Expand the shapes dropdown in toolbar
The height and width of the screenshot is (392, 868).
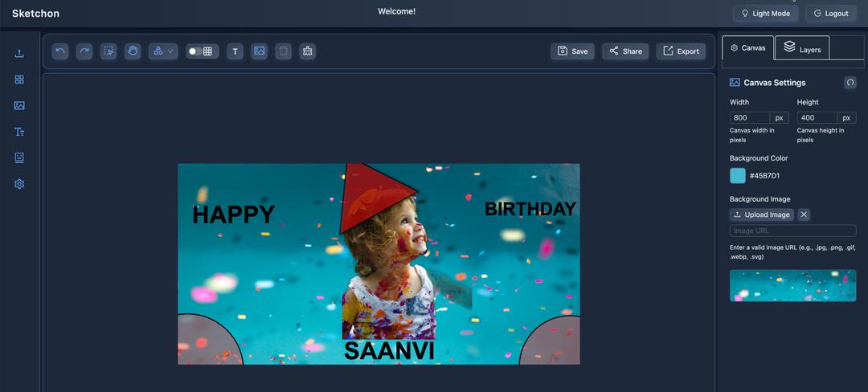(x=162, y=51)
